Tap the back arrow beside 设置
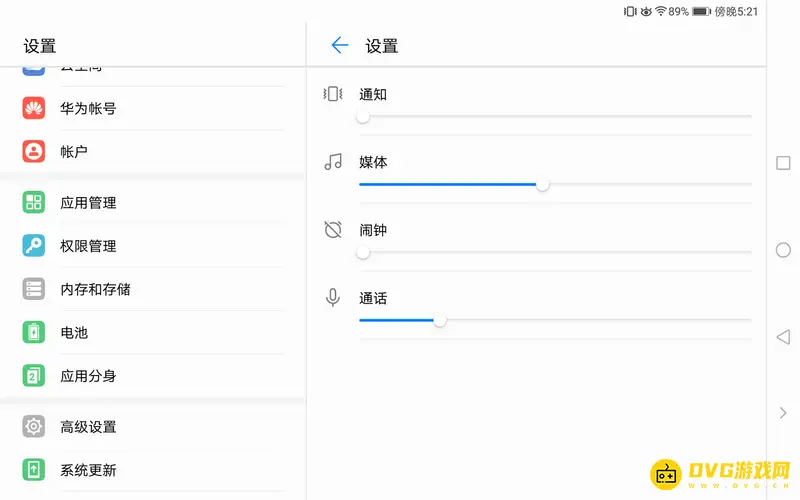The width and height of the screenshot is (800, 500). [x=340, y=45]
